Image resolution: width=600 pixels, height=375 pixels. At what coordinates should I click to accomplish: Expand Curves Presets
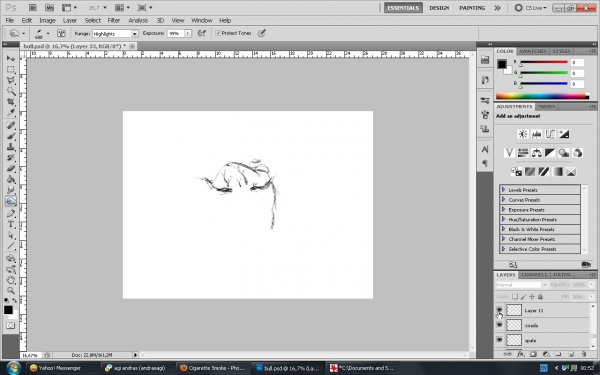tap(503, 199)
